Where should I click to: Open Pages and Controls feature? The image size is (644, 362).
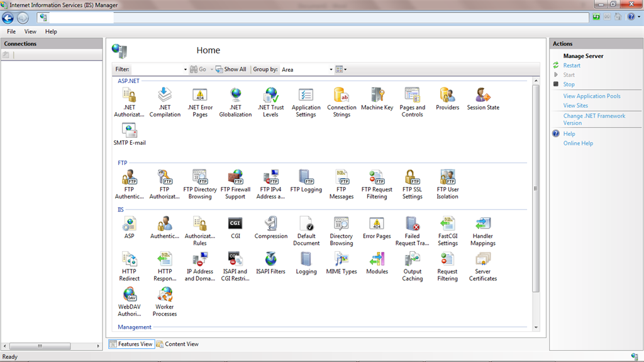tap(412, 103)
